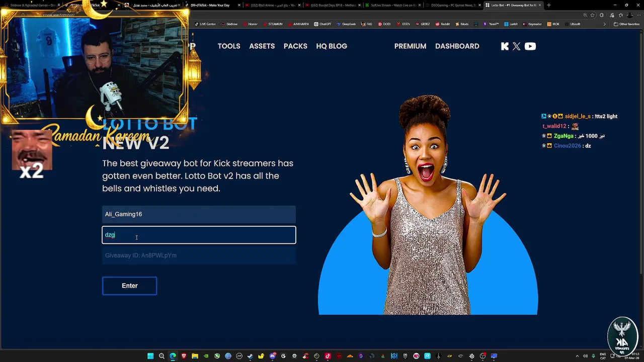Open the Keymailer bookmark
This screenshot has width=644, height=362.
(532, 24)
